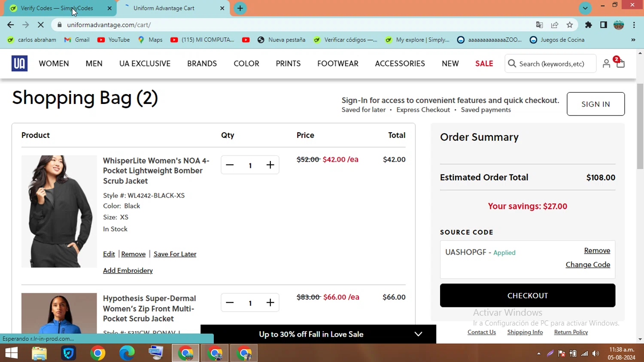Click Contact Us link
Image resolution: width=644 pixels, height=362 pixels.
click(x=482, y=332)
